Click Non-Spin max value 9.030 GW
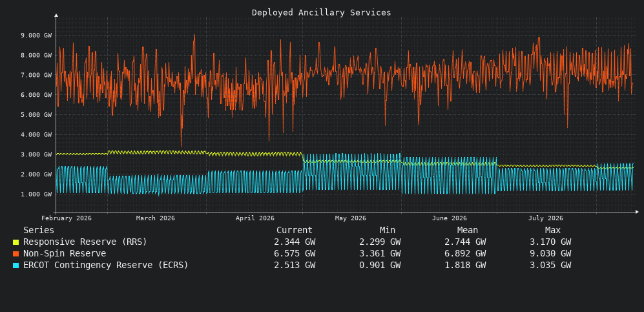 pyautogui.click(x=550, y=253)
